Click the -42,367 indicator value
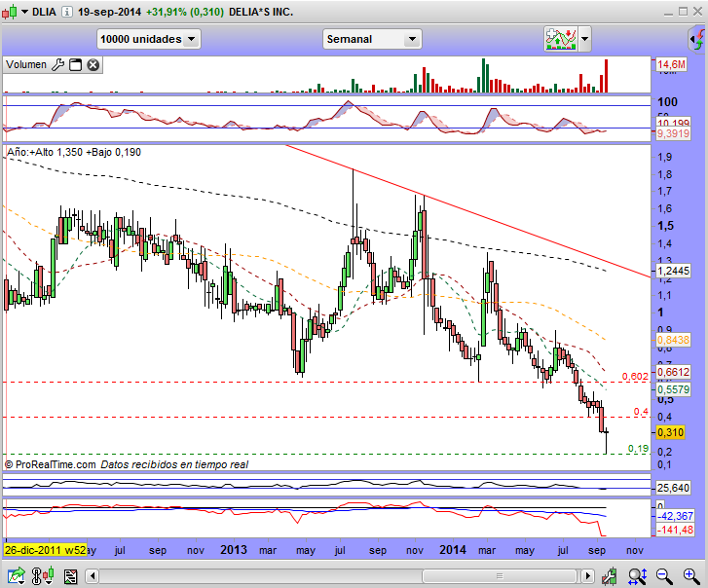Viewport: 708px width, 588px height. pos(675,516)
